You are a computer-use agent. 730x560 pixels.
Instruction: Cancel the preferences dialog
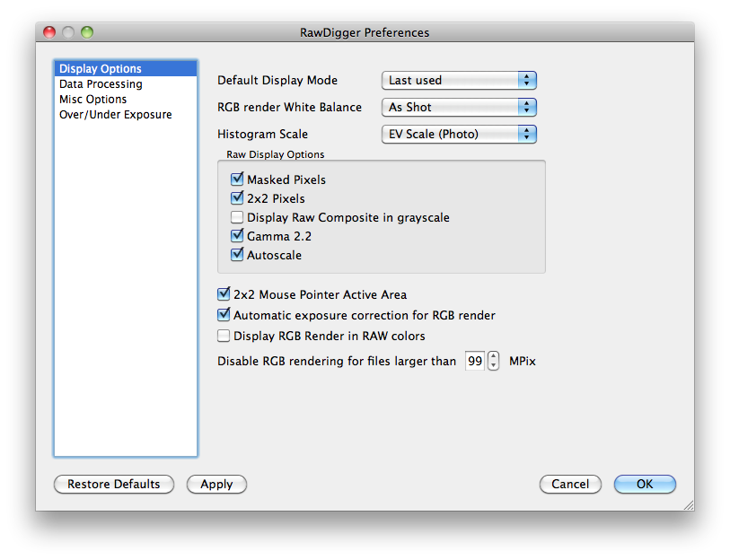[570, 484]
